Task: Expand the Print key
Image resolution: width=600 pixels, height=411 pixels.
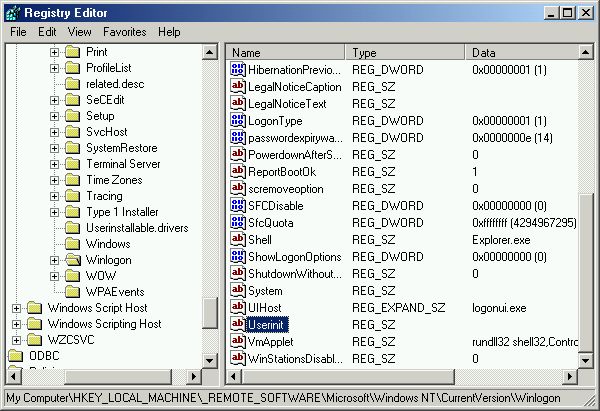Action: click(54, 52)
